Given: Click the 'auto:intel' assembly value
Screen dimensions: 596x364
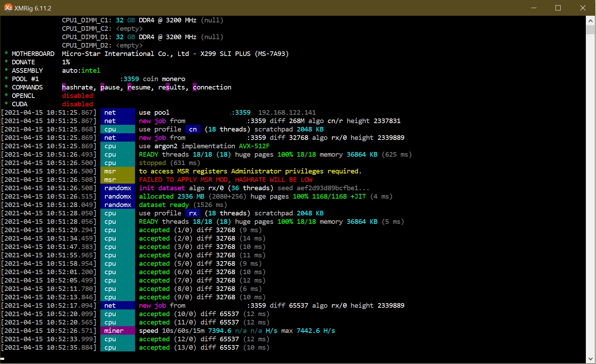Looking at the screenshot, I should [81, 71].
